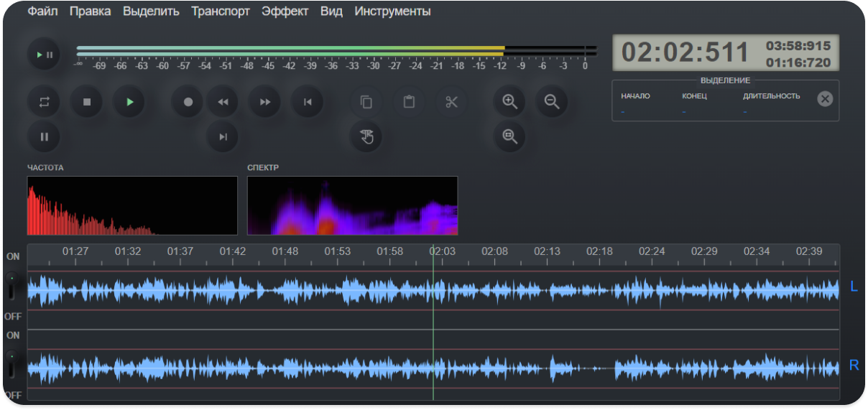Viewport: 868px width, 410px height.
Task: Clear the selection with X button
Action: [825, 99]
